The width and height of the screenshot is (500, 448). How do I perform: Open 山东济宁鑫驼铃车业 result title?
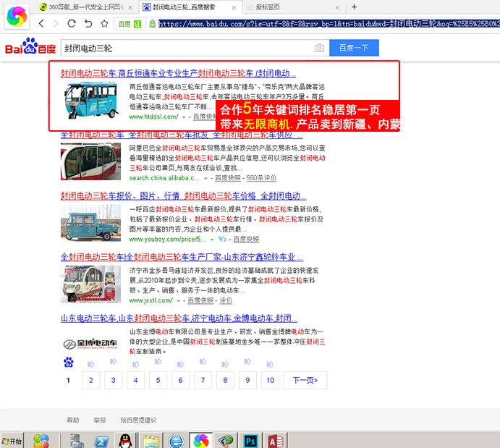pyautogui.click(x=182, y=257)
